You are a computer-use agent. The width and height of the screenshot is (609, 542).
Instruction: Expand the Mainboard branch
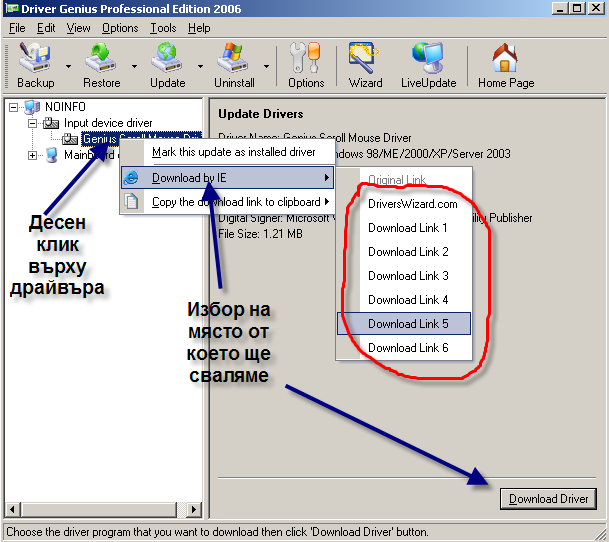33,155
